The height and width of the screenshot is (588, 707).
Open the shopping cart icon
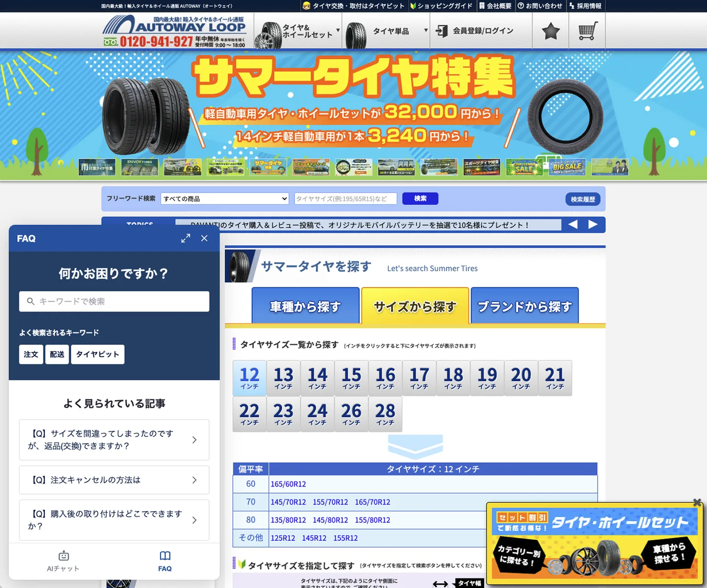[588, 31]
